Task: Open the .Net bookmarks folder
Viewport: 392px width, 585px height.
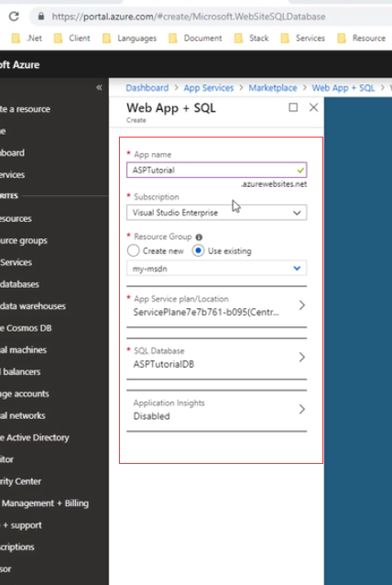Action: coord(27,39)
